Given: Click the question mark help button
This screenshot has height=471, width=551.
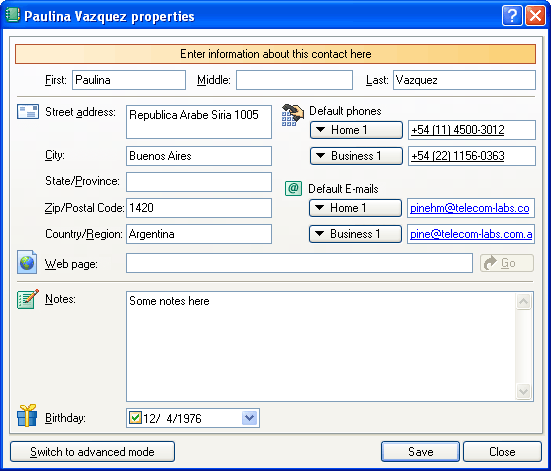Looking at the screenshot, I should point(512,16).
